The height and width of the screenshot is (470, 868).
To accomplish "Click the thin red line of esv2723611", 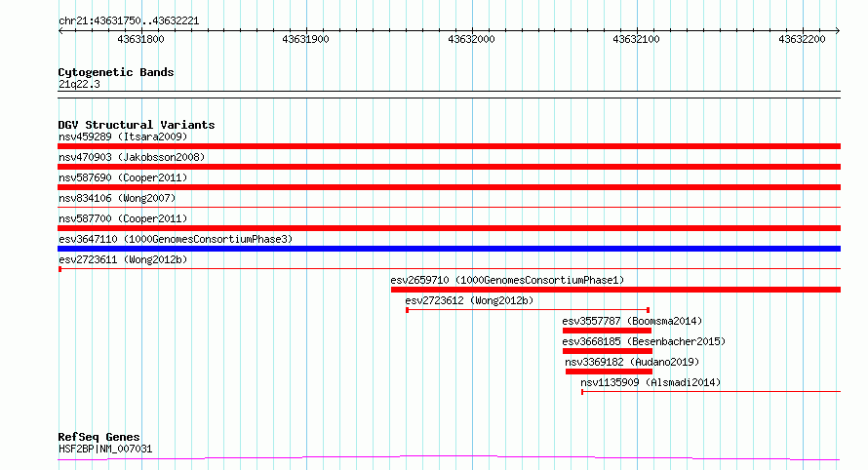I will click(x=449, y=269).
